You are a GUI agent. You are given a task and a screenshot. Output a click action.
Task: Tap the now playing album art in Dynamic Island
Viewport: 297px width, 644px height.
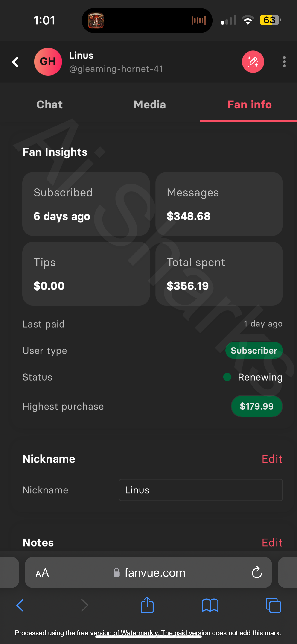tap(96, 20)
